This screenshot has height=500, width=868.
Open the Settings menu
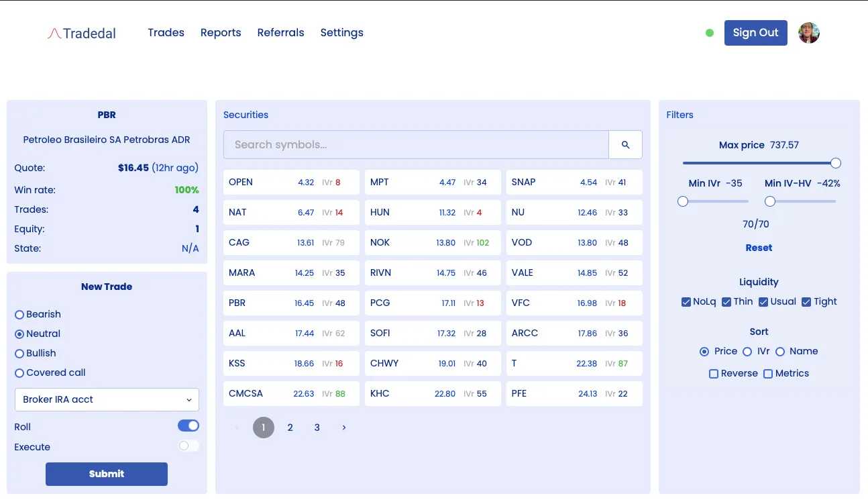pyautogui.click(x=341, y=32)
